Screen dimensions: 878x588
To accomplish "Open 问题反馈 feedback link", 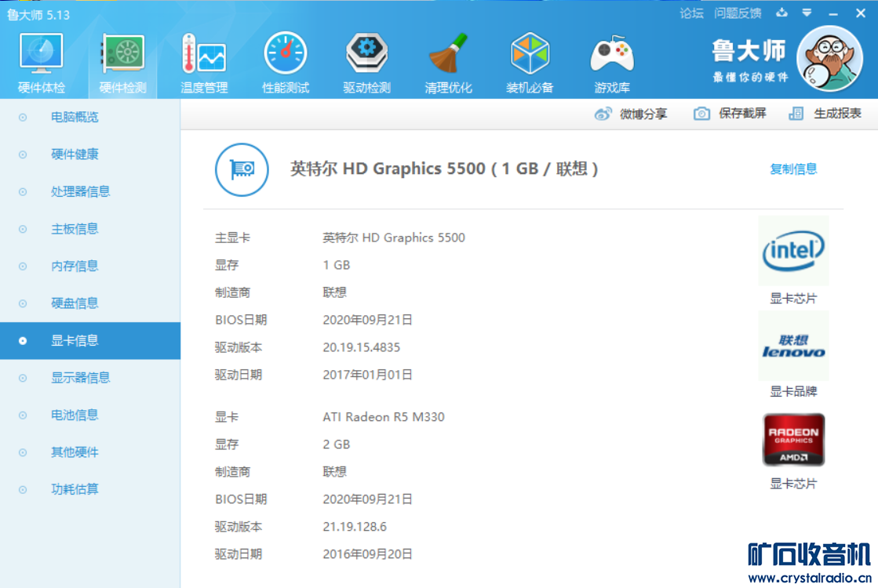I will click(738, 13).
